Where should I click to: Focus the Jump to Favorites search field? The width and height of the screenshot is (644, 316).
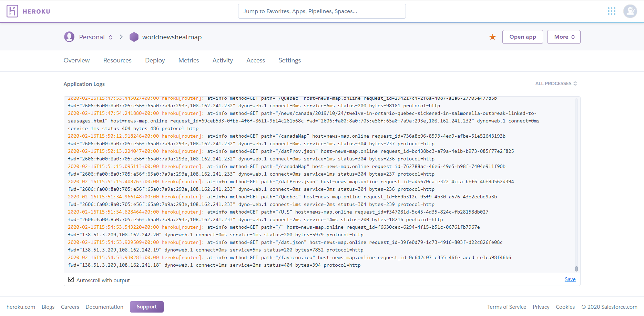322,11
